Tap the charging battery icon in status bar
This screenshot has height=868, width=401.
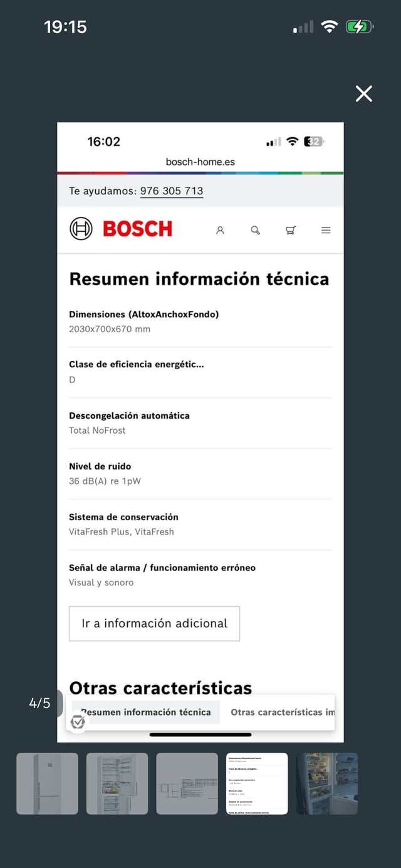click(359, 26)
